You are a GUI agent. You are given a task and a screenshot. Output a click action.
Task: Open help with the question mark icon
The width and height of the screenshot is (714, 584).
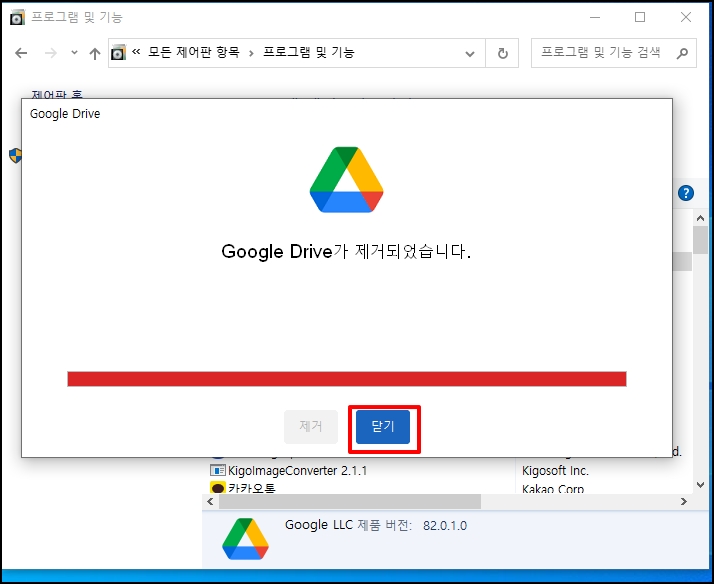click(686, 193)
